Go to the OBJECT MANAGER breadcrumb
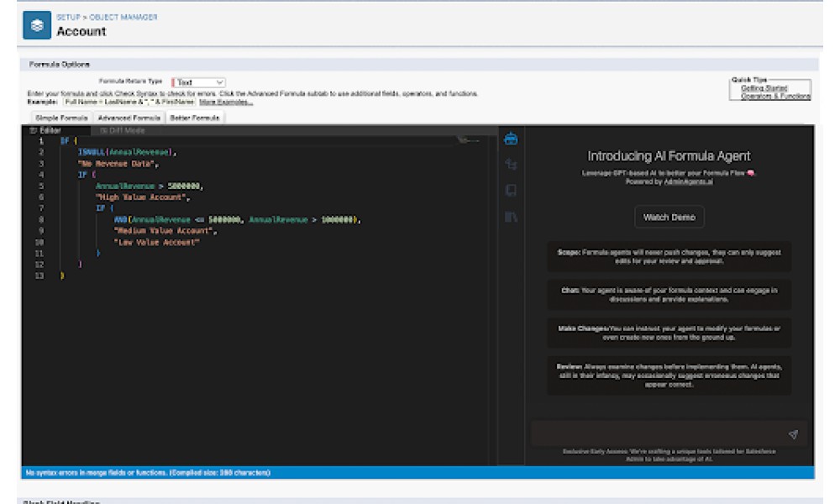 (123, 17)
